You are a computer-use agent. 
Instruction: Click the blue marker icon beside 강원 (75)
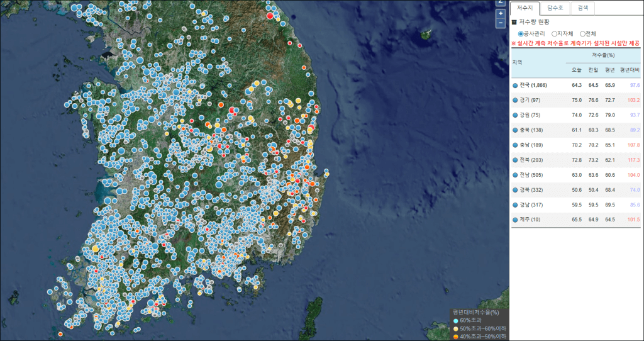click(x=515, y=115)
